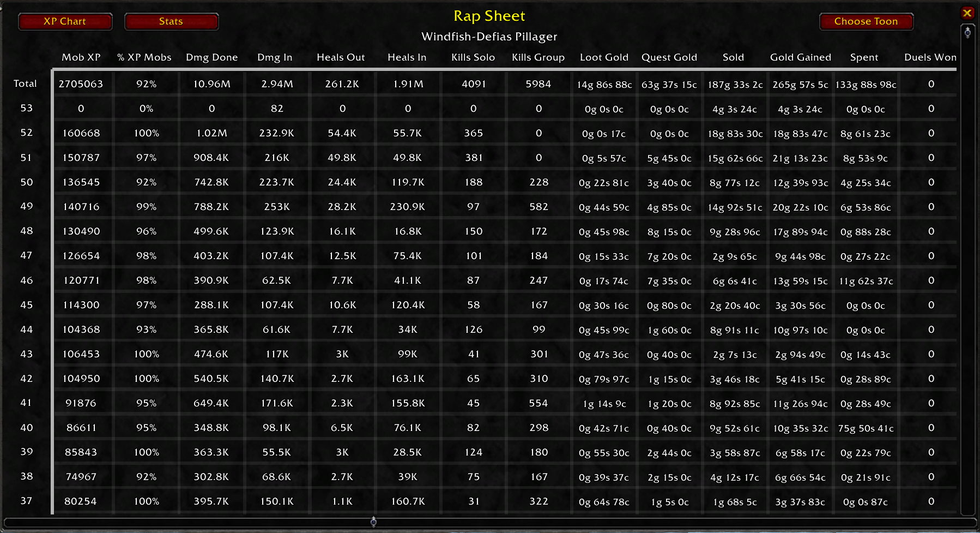Click the Quest Gold column header
Image resolution: width=980 pixels, height=533 pixels.
click(669, 57)
